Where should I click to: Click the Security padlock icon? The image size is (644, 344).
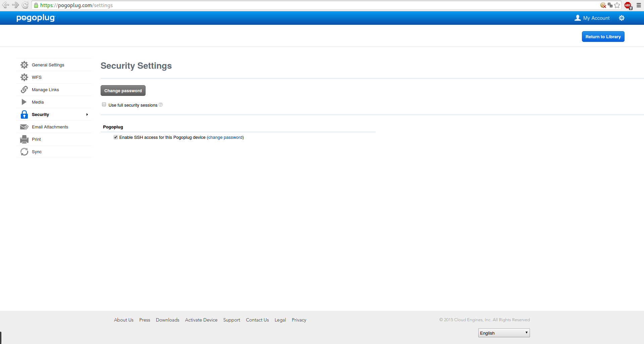tap(24, 114)
